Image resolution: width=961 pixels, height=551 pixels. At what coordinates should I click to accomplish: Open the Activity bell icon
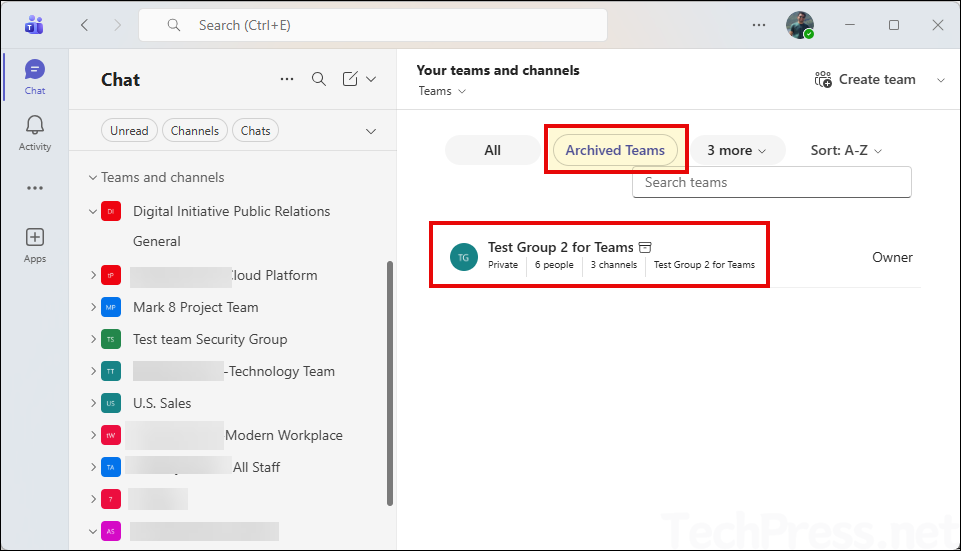pyautogui.click(x=34, y=125)
